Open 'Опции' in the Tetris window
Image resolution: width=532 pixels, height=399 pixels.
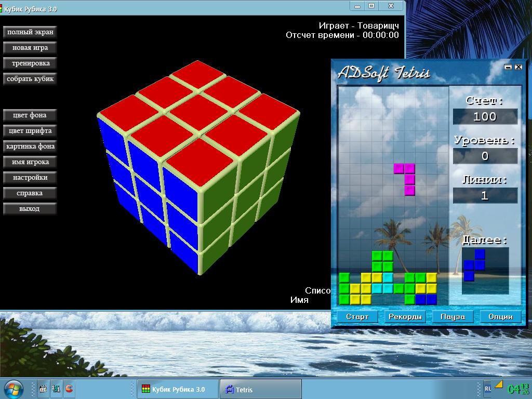[x=500, y=316]
